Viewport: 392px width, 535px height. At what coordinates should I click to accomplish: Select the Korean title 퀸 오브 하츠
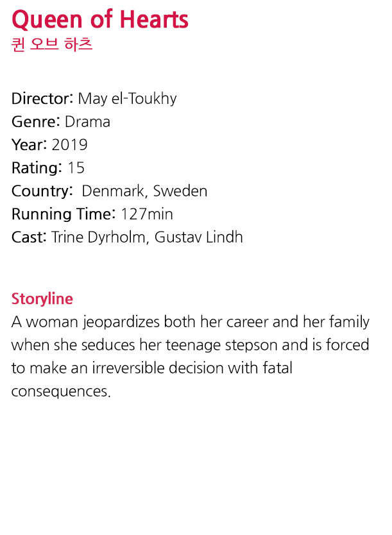point(52,44)
